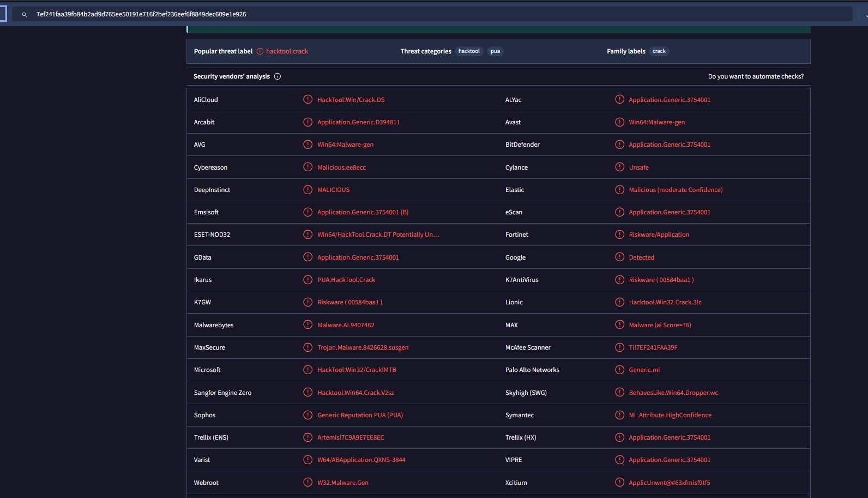Select the HackTool:Win32/Crack!MTB result
The image size is (868, 498).
pyautogui.click(x=357, y=370)
